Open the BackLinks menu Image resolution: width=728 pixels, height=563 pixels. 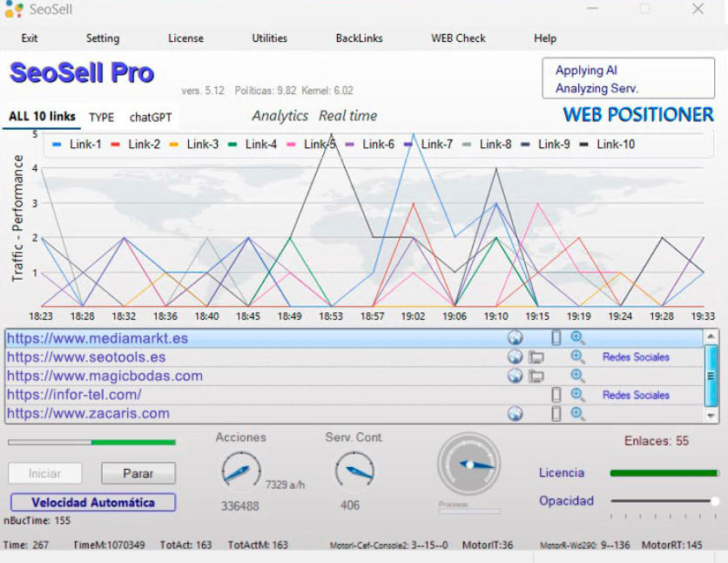[x=359, y=38]
